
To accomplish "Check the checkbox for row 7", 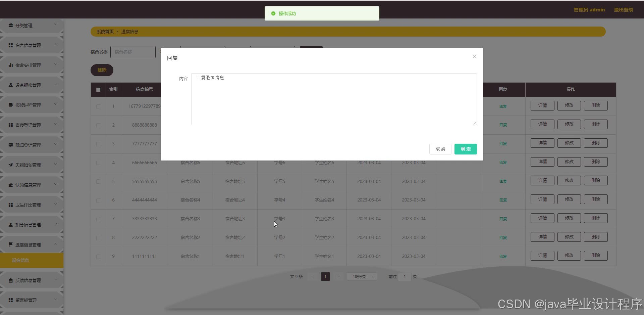I will (98, 219).
